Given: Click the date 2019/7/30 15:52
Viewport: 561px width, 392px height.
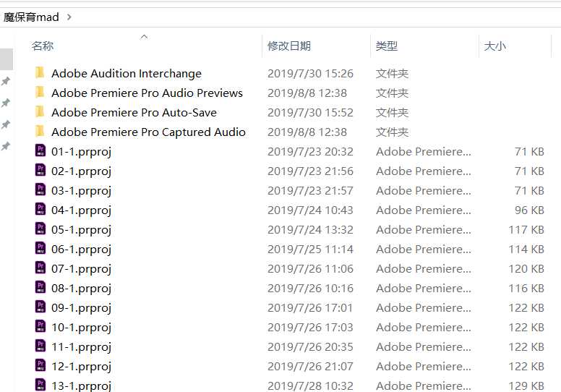Looking at the screenshot, I should click(310, 112).
